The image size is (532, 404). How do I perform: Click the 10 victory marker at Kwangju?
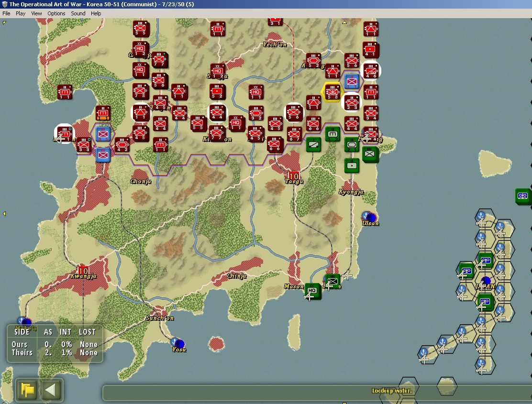(83, 270)
